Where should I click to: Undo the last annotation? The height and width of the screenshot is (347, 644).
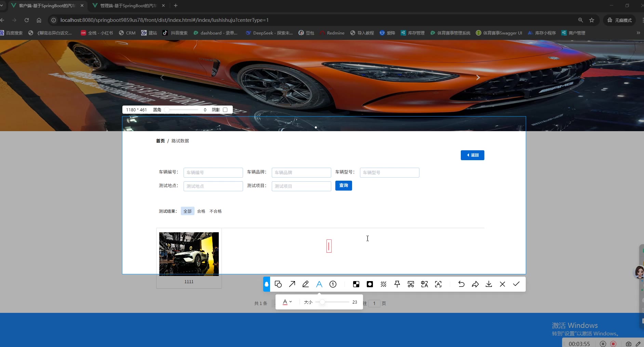[x=461, y=284]
